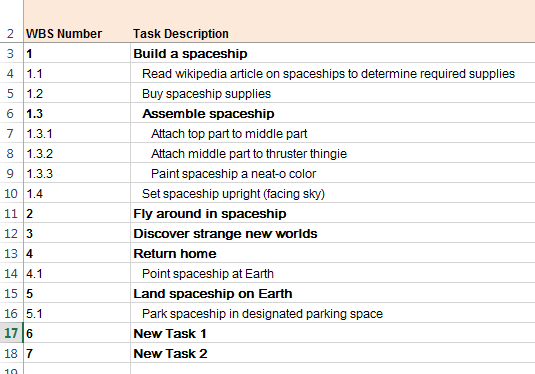Select the 'New Task 1' cell
Screen dimensions: 535x374
pos(333,333)
